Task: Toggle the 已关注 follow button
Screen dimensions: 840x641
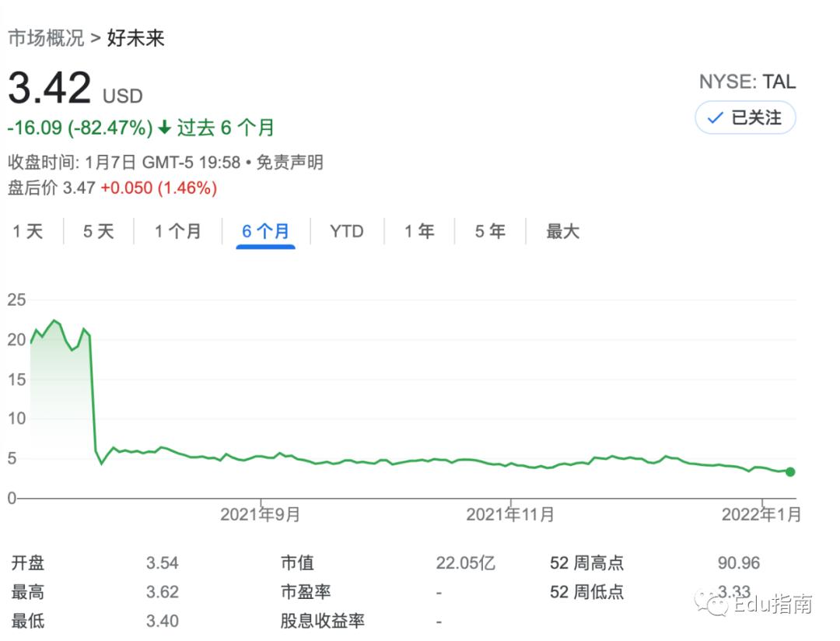Action: 745,117
